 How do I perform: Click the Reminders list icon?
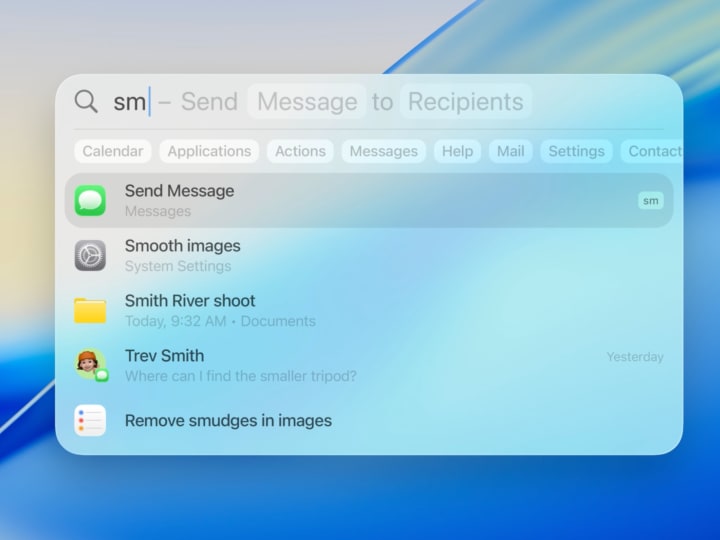(x=90, y=420)
